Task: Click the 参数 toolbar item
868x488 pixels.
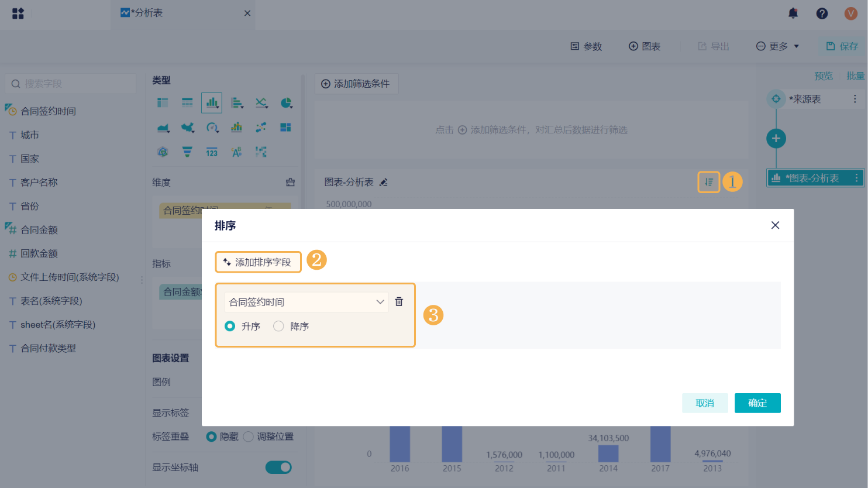Action: pos(586,46)
